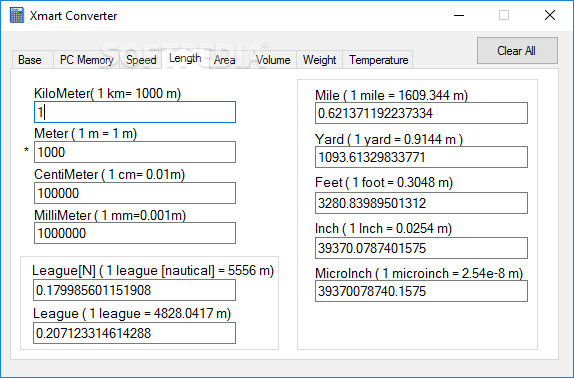The width and height of the screenshot is (574, 378).
Task: Click the Mile value field
Action: click(x=421, y=113)
